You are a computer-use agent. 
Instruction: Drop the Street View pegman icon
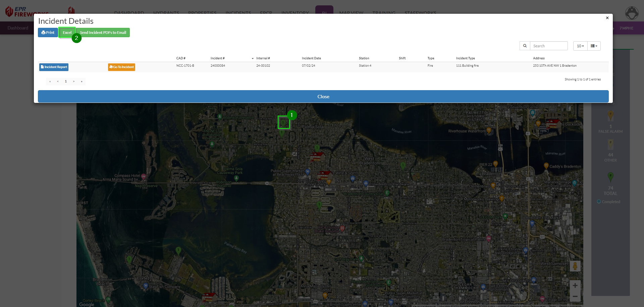pos(575,266)
